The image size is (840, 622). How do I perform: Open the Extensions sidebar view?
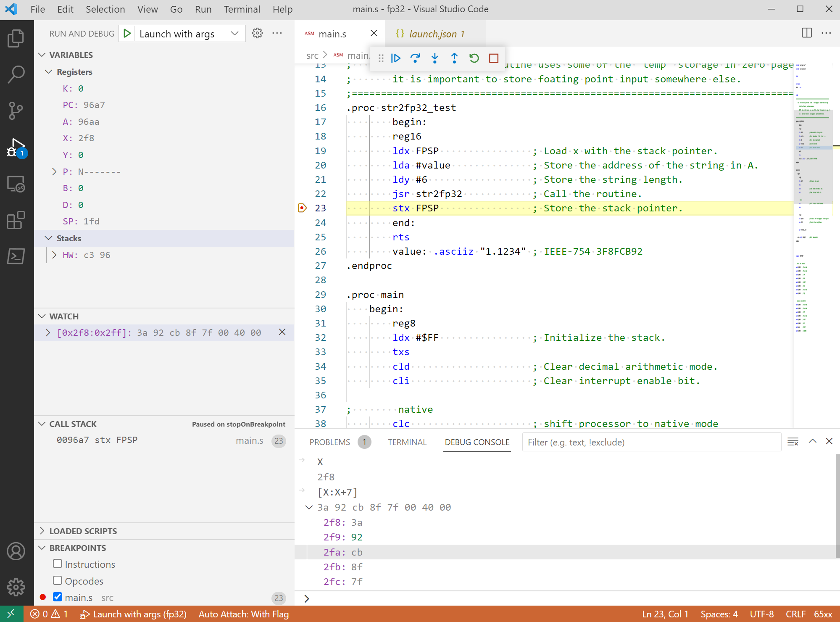pos(16,220)
